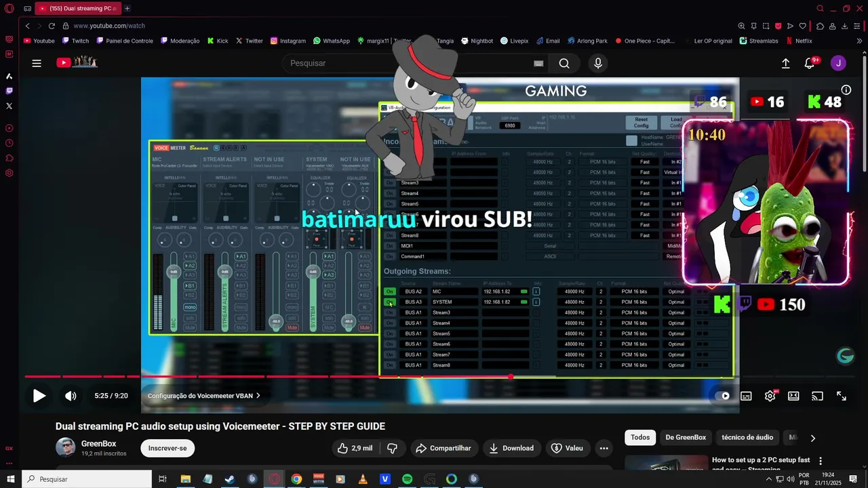Screen dimensions: 868x488
Task: Toggle autoplay switch in the player
Action: point(723,396)
